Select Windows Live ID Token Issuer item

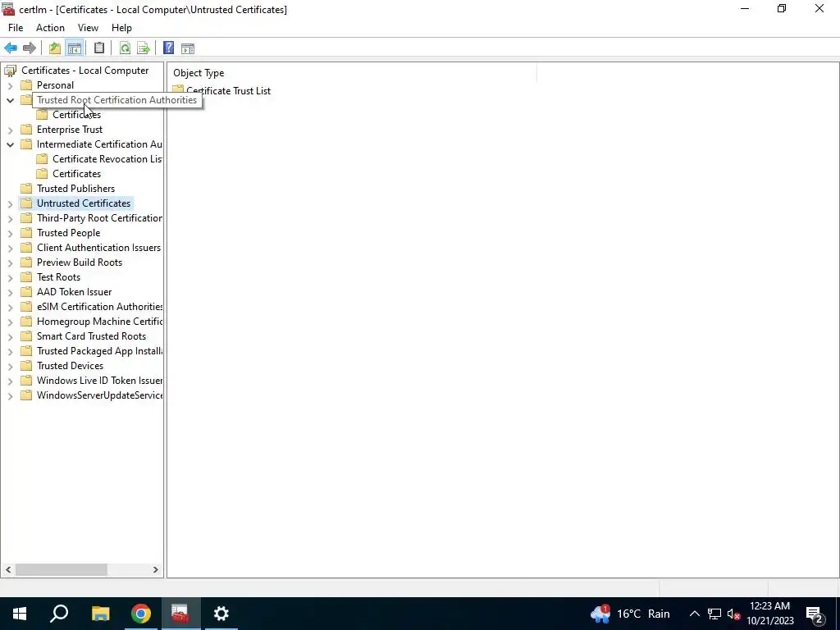coord(99,381)
